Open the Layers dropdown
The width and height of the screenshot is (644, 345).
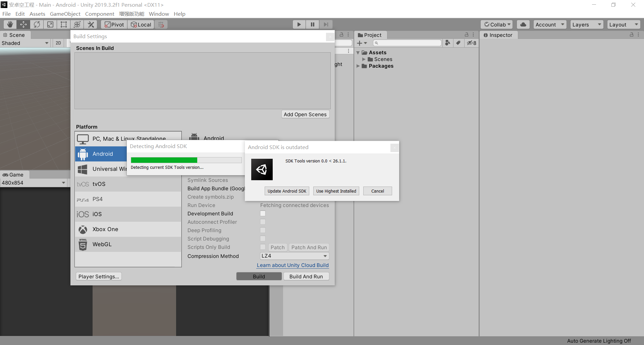click(x=587, y=24)
